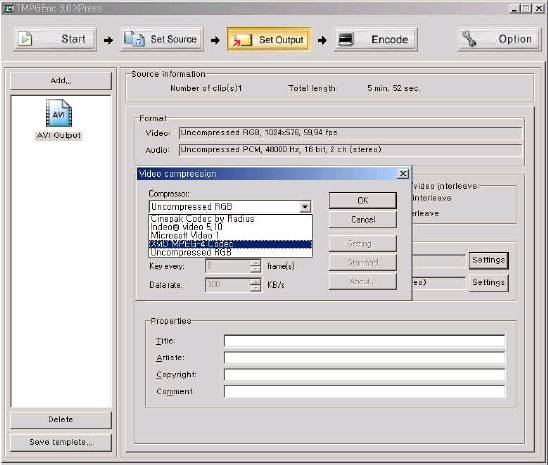
Task: Open the Set Source step
Action: point(162,39)
